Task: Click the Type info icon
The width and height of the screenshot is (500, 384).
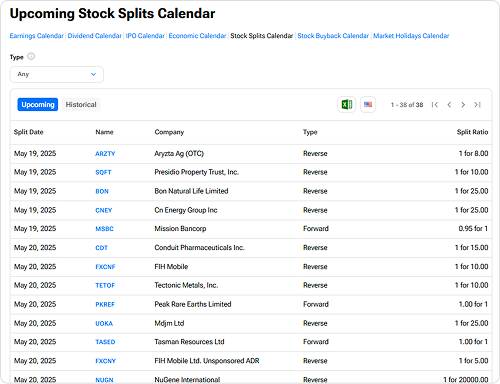Action: tap(31, 56)
